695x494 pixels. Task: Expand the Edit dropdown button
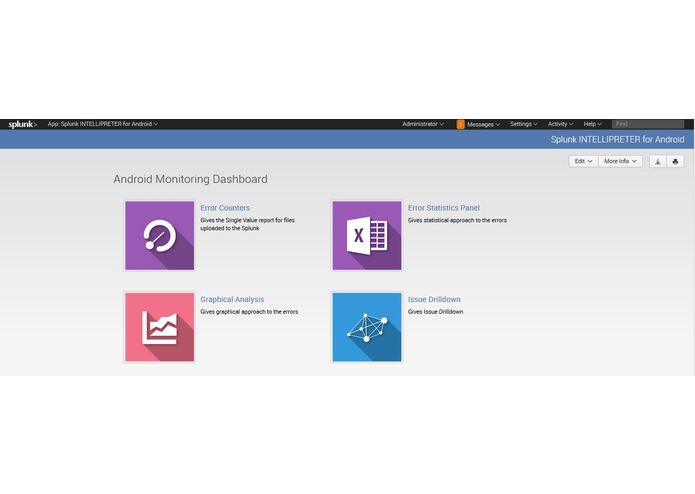(583, 161)
